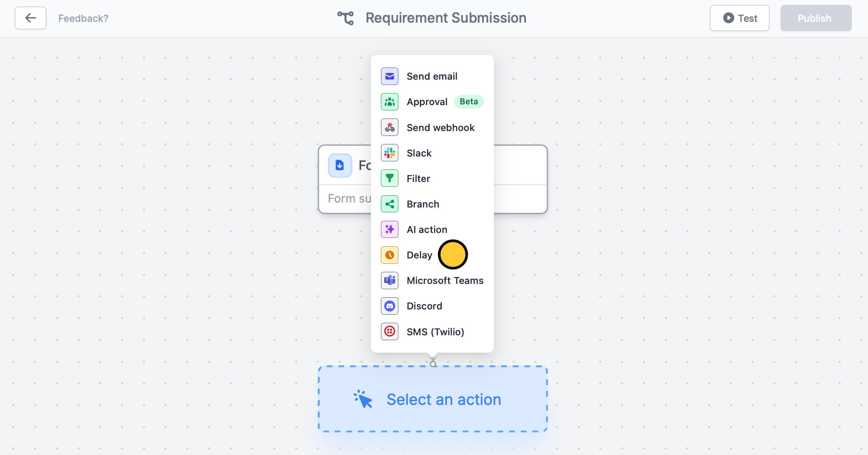Click the Send email envelope icon
The height and width of the screenshot is (455, 868).
point(389,76)
